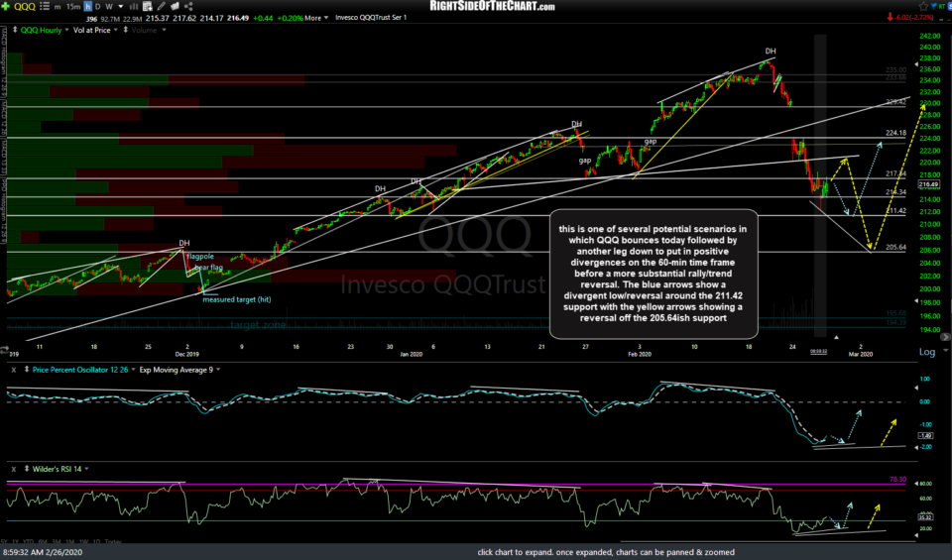Click the current price tag 216.49 on axis
The height and width of the screenshot is (560, 952).
coord(929,183)
